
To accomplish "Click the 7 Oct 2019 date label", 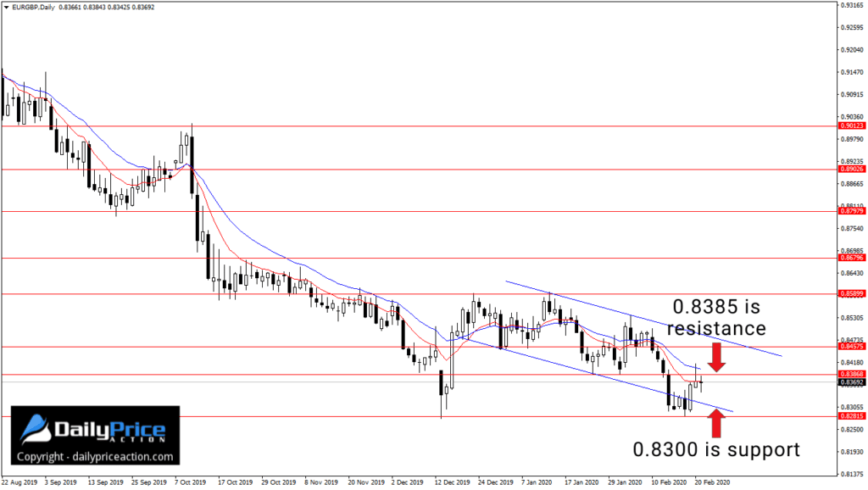I will (191, 482).
